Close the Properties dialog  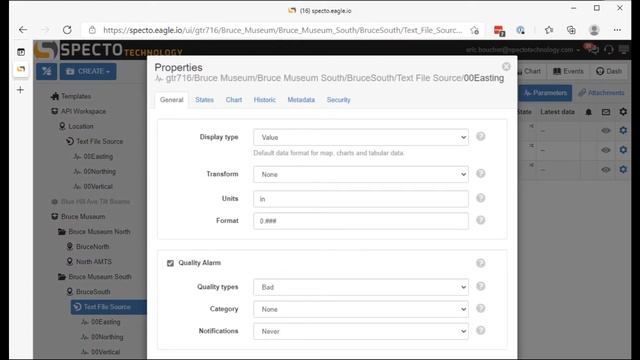coord(506,67)
